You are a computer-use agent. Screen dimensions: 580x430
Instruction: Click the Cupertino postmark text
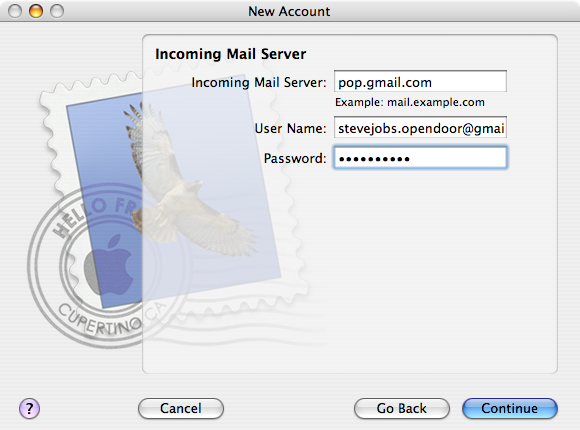point(99,320)
